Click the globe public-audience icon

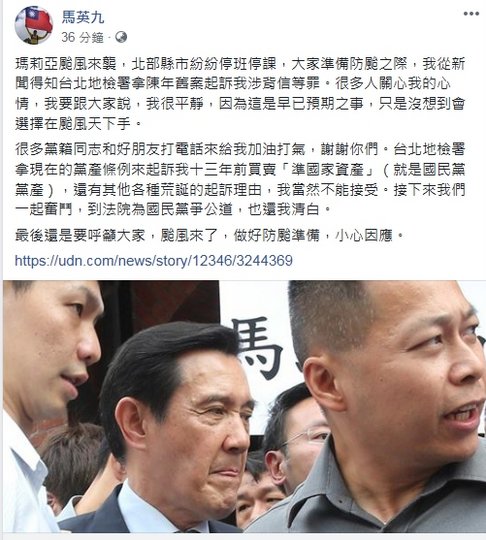(121, 37)
